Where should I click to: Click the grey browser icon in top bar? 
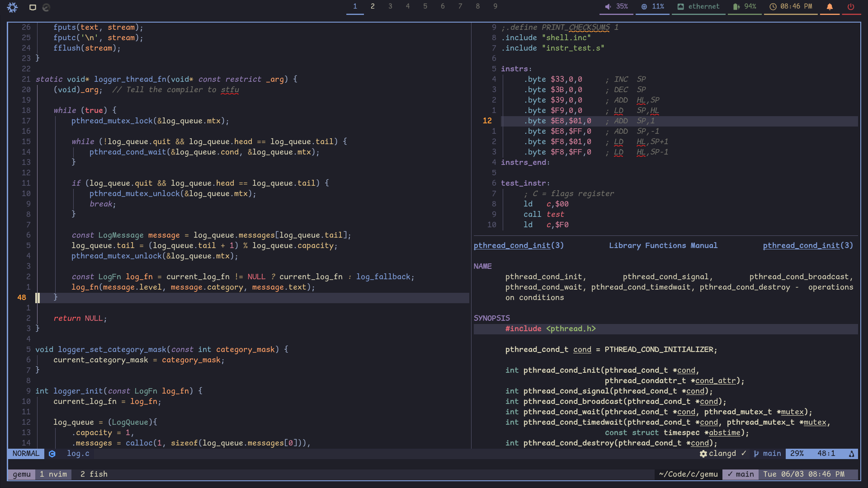[x=46, y=7]
